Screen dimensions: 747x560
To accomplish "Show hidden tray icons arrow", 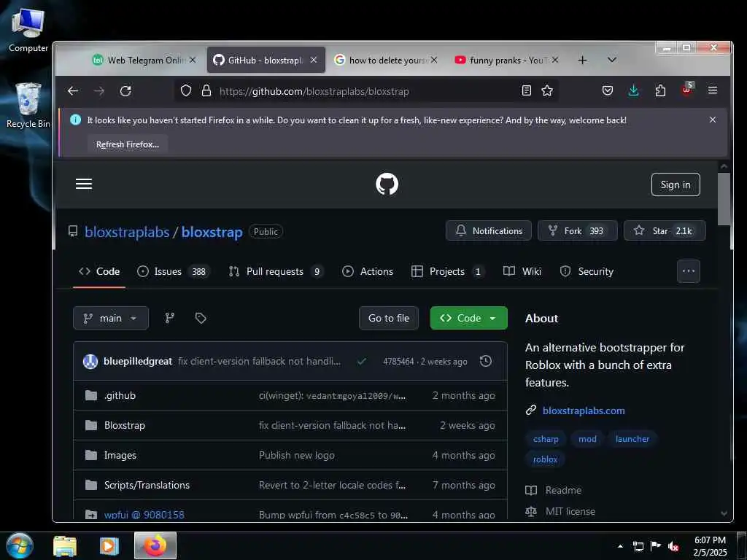I will click(x=620, y=546).
